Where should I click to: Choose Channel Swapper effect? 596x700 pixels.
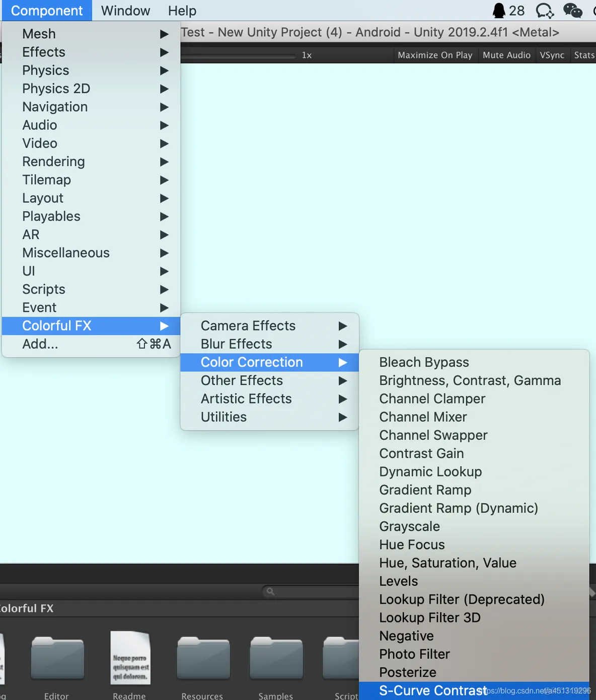click(x=474, y=435)
